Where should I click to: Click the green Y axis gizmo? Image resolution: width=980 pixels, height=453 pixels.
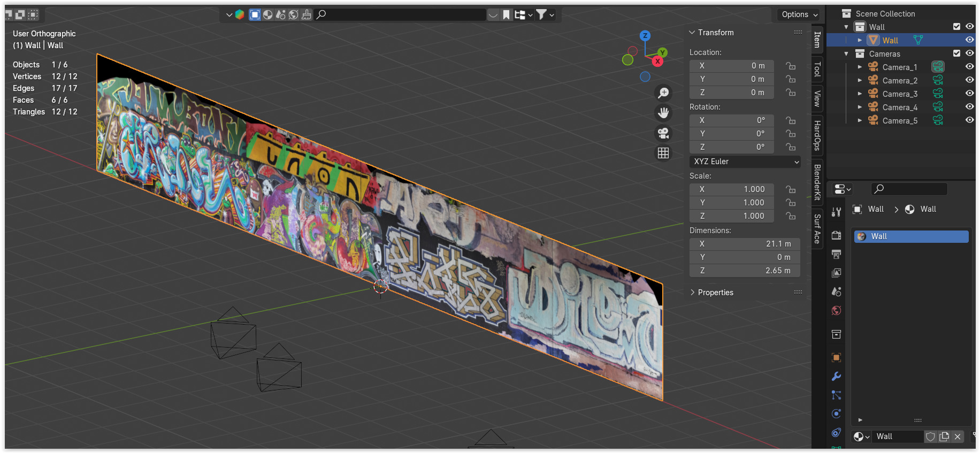[663, 52]
